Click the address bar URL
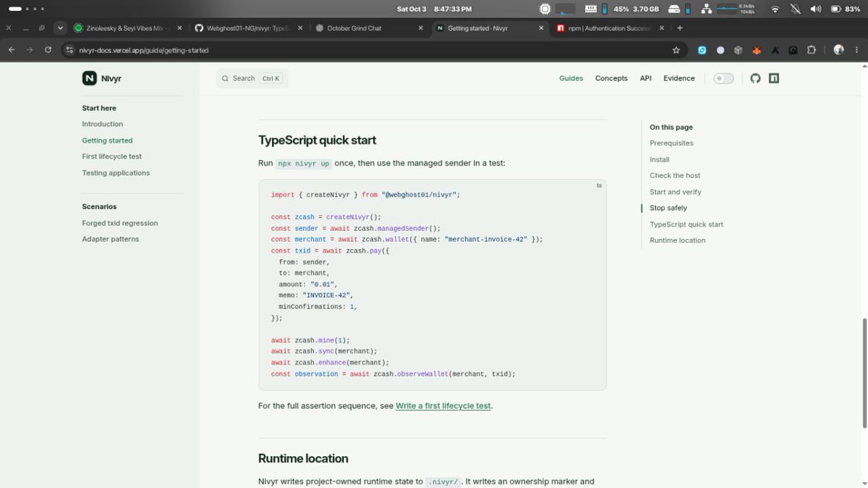This screenshot has height=488, width=868. pos(144,51)
